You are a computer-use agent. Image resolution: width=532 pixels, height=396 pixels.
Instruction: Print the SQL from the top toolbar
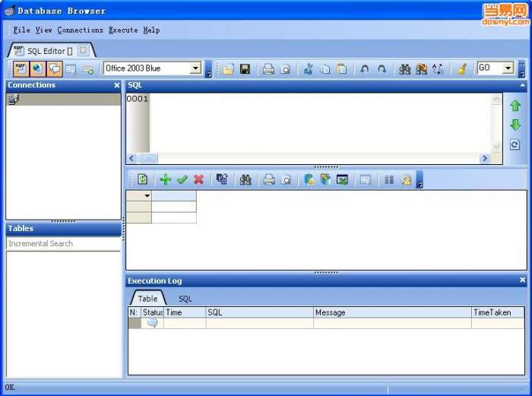[x=268, y=69]
